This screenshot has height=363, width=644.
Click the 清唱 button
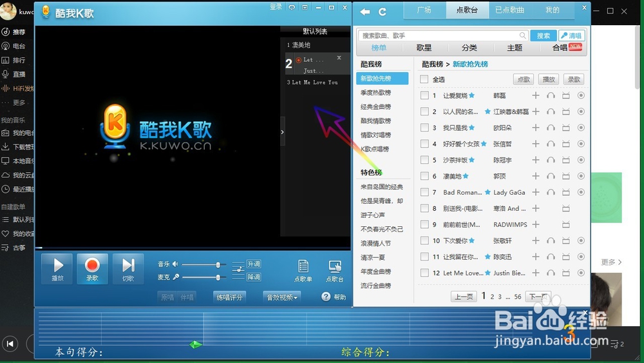point(572,35)
